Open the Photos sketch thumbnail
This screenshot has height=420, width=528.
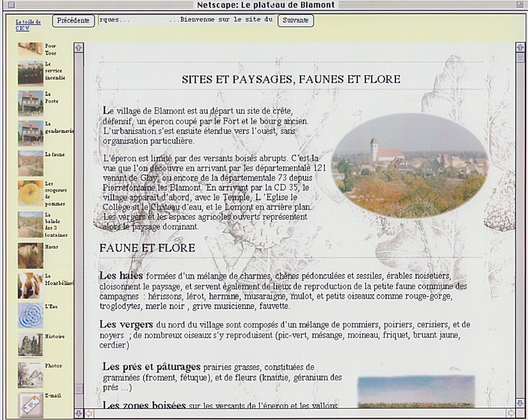(30, 375)
